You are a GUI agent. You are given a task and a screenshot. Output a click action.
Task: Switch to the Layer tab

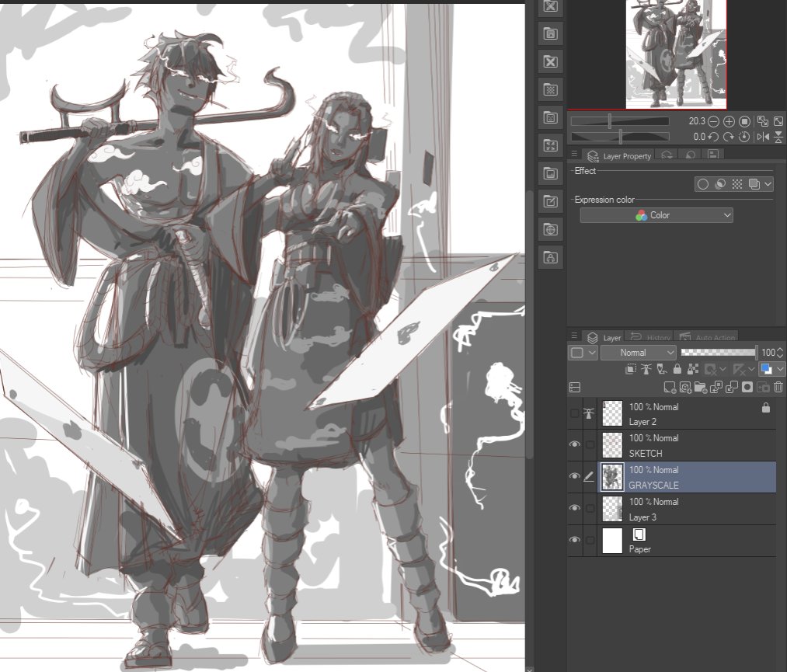point(604,338)
